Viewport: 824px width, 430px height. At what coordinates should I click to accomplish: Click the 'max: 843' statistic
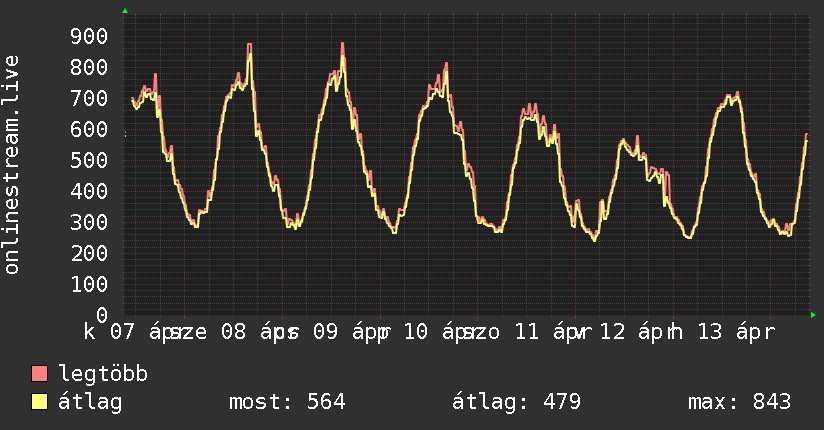click(x=739, y=402)
